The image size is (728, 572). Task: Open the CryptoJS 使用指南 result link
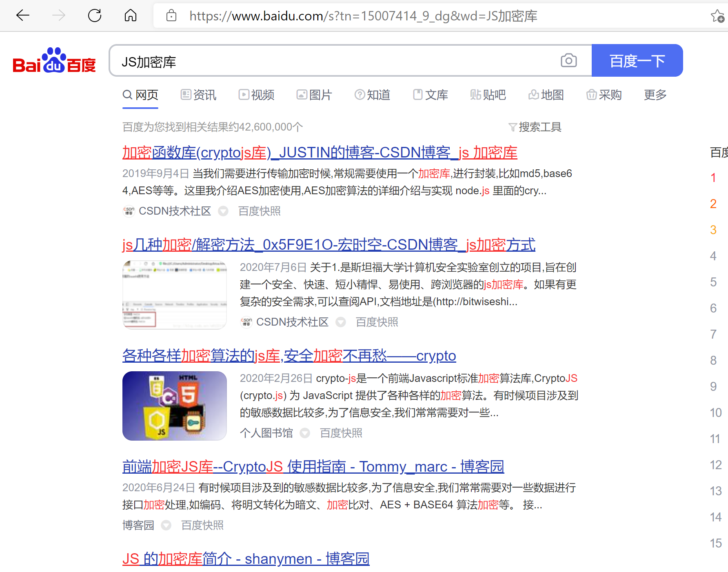[313, 466]
